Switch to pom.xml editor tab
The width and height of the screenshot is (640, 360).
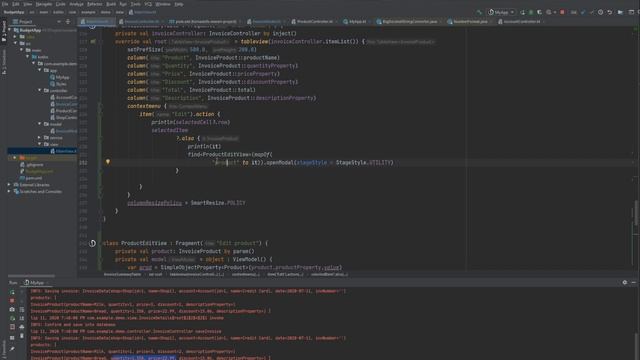[x=205, y=22]
